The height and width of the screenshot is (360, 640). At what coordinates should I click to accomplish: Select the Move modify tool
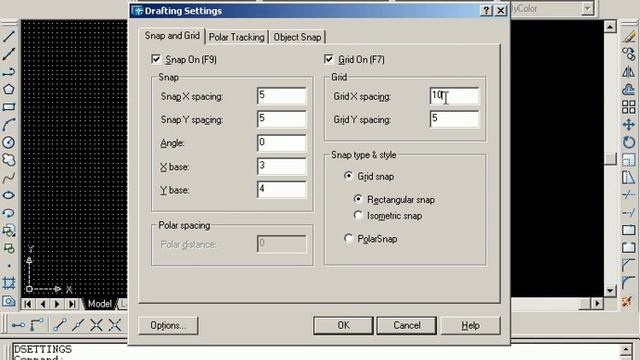pos(629,124)
